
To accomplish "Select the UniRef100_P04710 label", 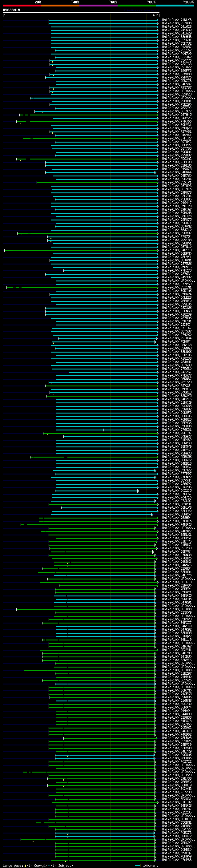I will pyautogui.click(x=177, y=498).
